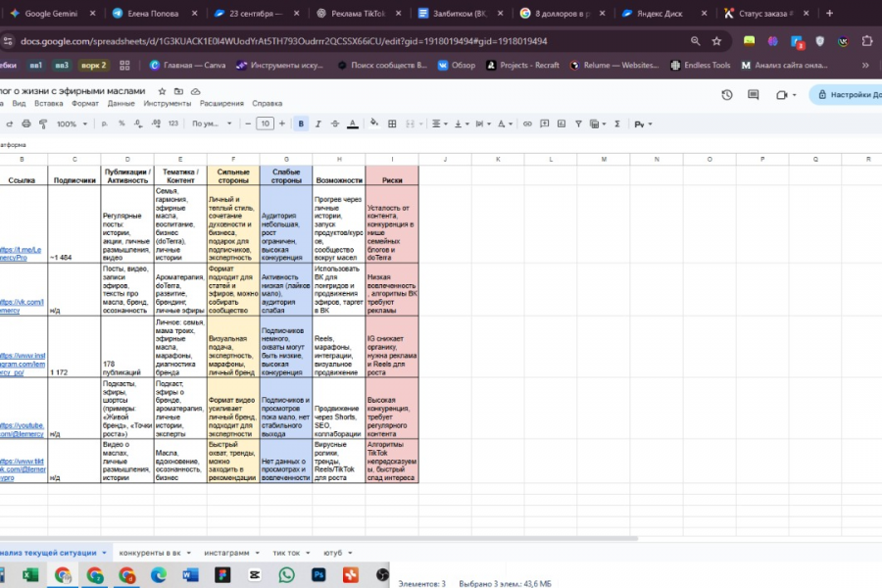Open the Вставка menu
882x588 pixels.
point(48,104)
